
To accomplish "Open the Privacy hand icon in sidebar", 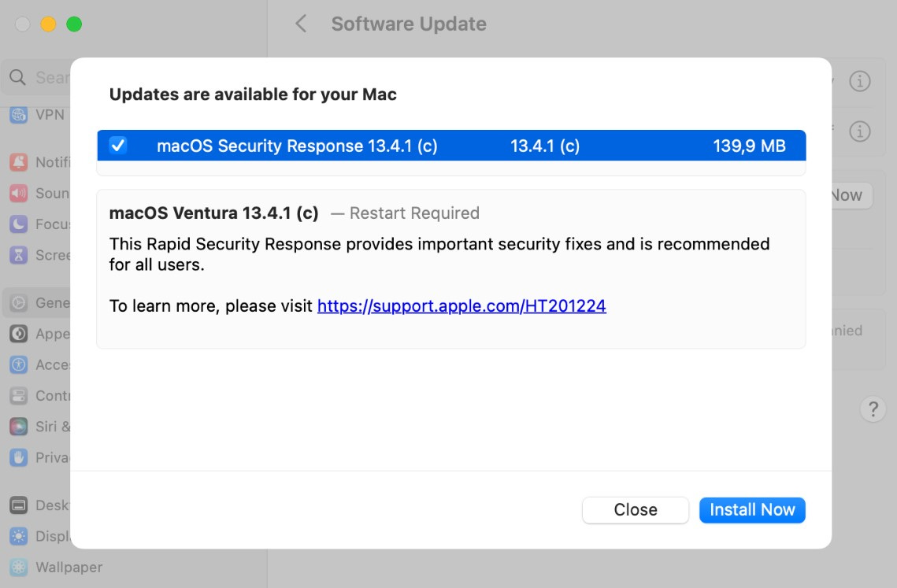I will point(18,457).
